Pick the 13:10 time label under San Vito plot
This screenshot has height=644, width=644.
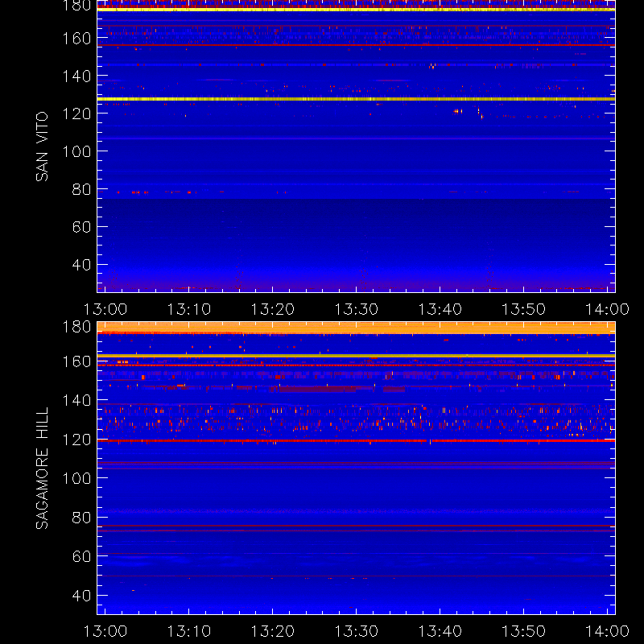coord(189,309)
